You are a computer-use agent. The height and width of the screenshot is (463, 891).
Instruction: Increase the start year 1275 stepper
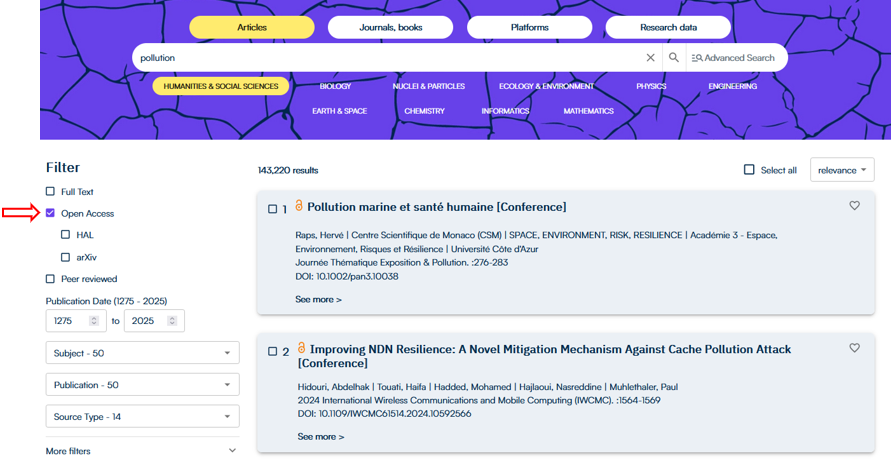click(94, 318)
